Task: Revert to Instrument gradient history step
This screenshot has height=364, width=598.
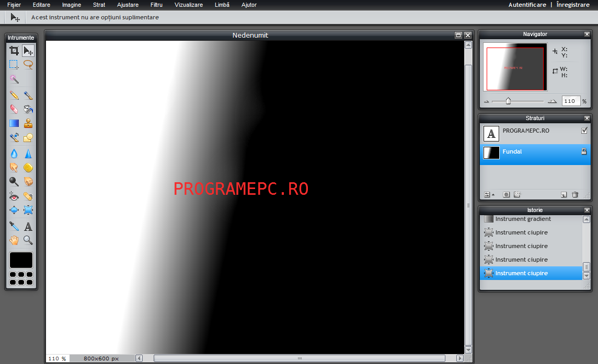Action: tap(531, 219)
